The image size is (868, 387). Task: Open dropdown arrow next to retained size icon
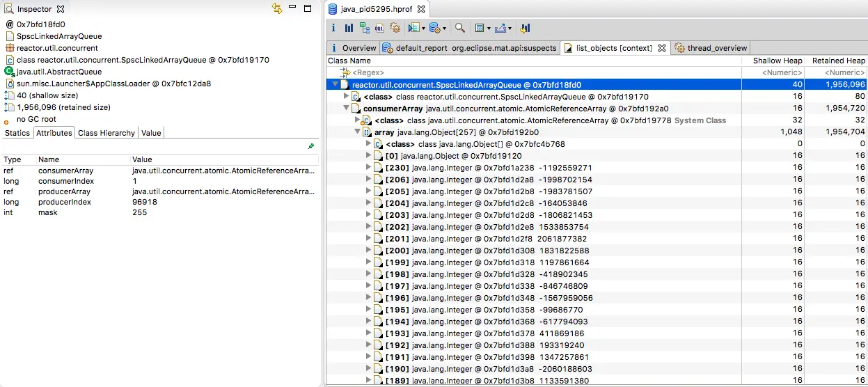488,29
